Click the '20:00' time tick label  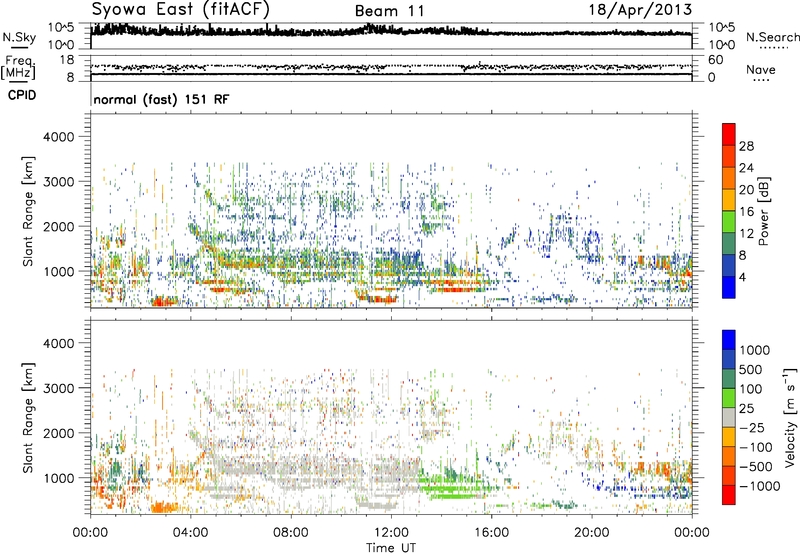(592, 533)
